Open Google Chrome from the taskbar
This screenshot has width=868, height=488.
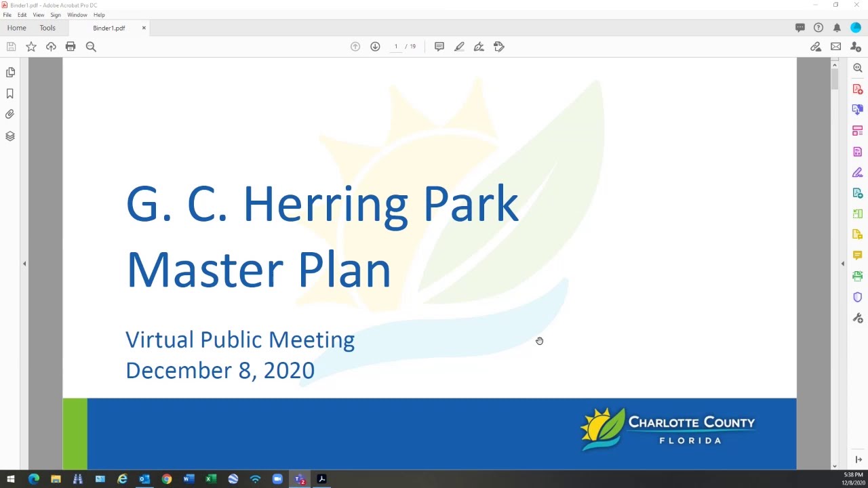point(167,479)
